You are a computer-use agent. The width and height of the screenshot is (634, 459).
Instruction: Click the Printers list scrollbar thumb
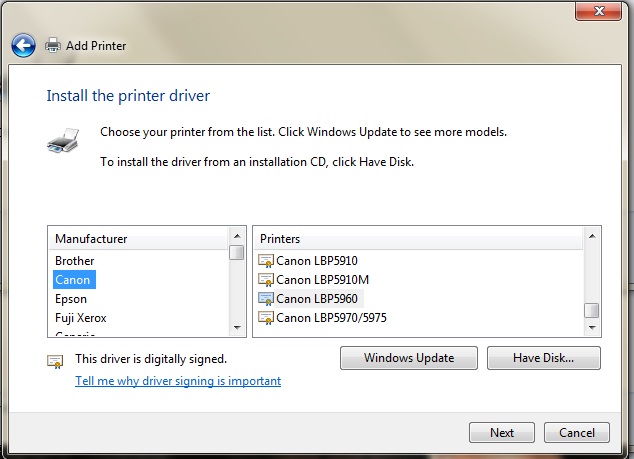point(592,311)
